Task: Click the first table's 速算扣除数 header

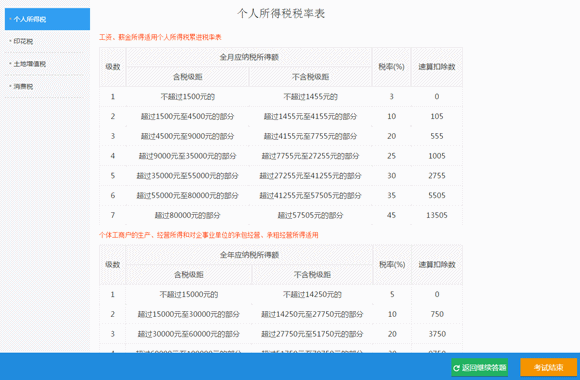Action: [x=437, y=67]
